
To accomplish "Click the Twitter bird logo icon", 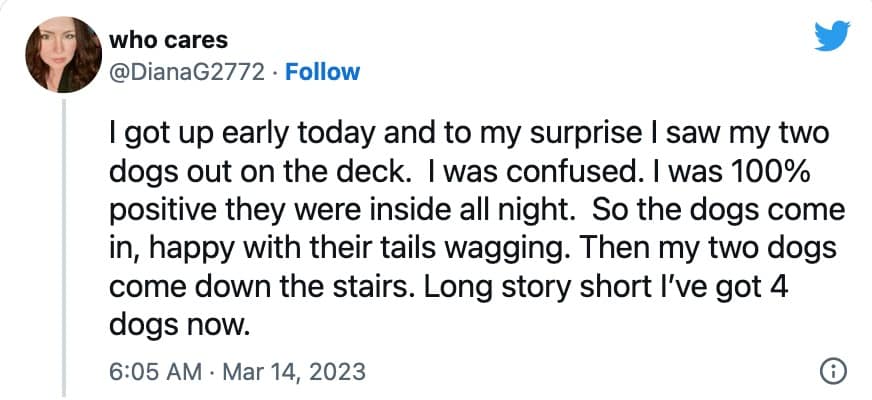I will (x=831, y=38).
